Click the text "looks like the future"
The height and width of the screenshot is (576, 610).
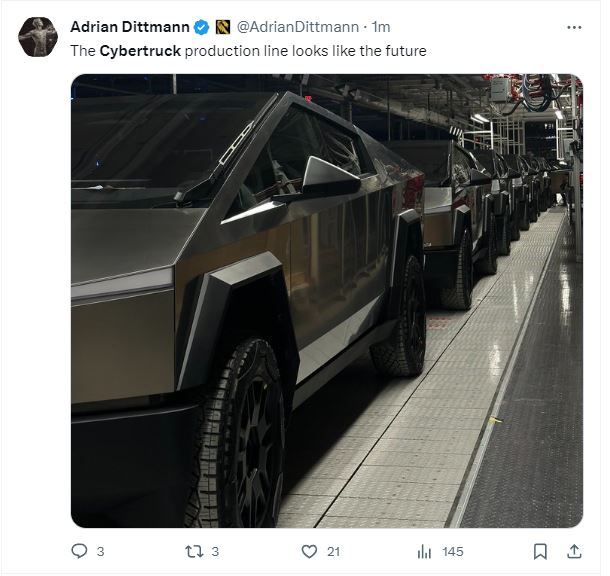point(364,50)
